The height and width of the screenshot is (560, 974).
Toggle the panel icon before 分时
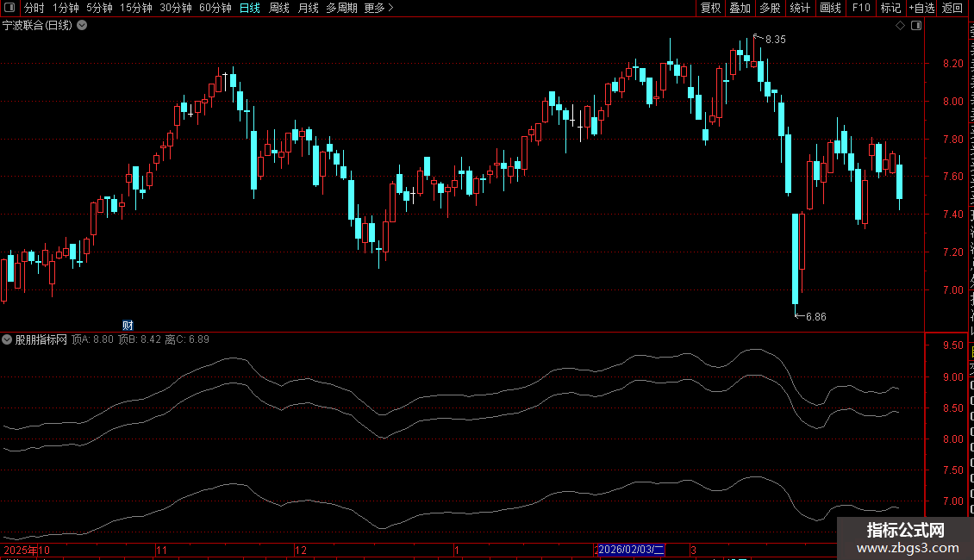(x=9, y=8)
